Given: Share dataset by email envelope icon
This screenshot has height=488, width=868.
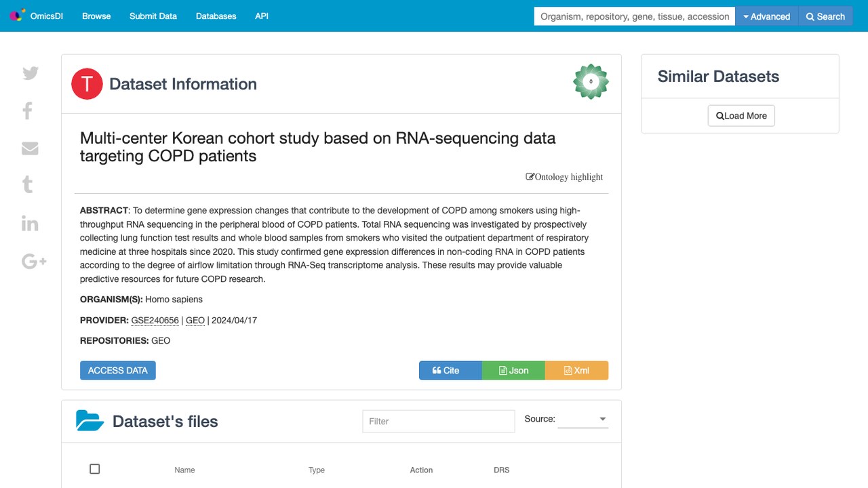Looking at the screenshot, I should click(30, 148).
